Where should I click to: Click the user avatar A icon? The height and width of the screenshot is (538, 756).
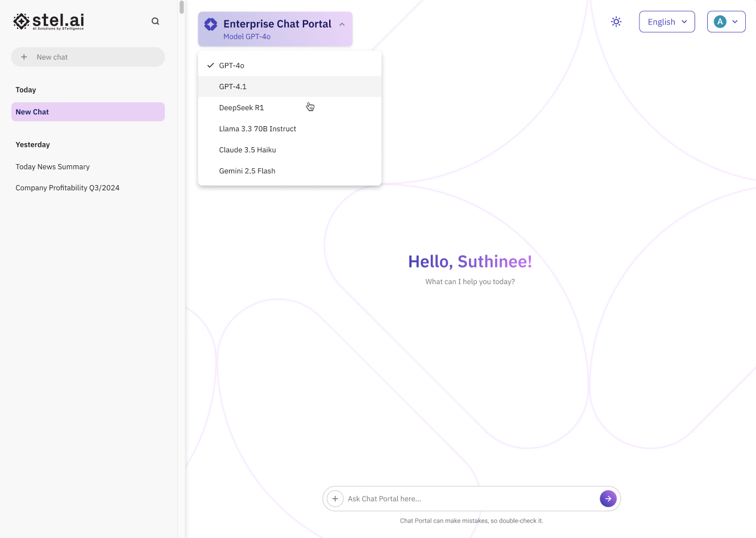pos(720,22)
